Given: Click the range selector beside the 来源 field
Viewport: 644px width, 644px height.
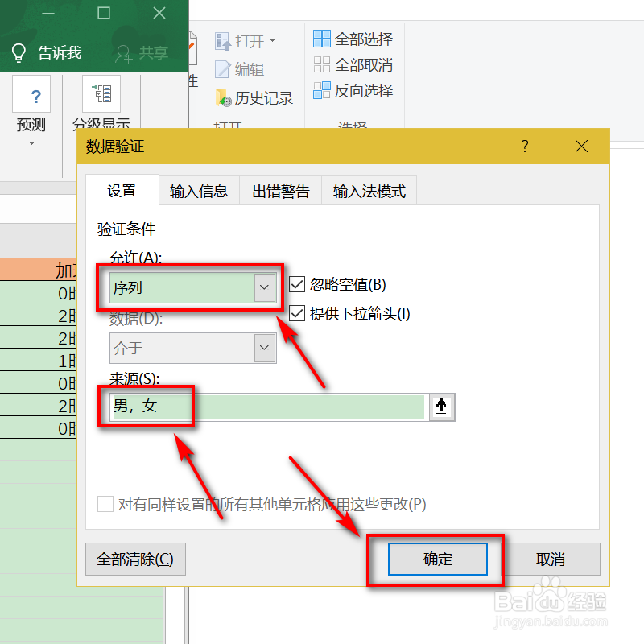Looking at the screenshot, I should (441, 407).
